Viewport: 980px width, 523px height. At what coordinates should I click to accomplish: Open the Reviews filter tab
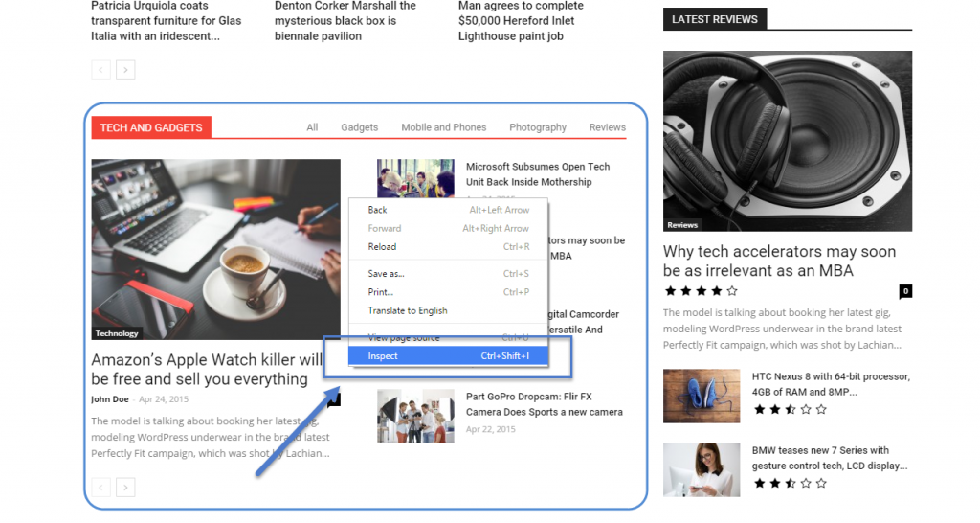coord(608,127)
